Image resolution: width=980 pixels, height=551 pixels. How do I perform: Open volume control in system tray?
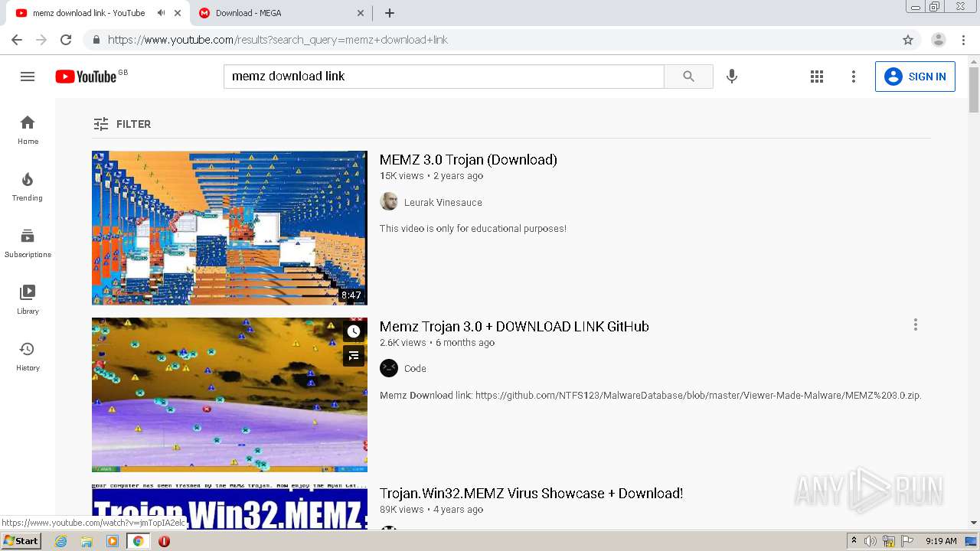point(871,541)
